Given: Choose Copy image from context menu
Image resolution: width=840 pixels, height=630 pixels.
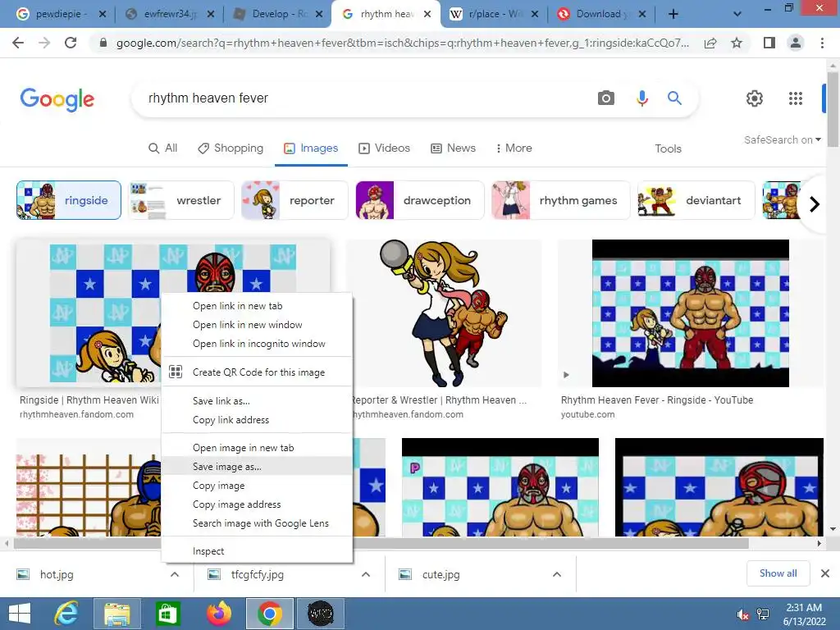Looking at the screenshot, I should (257, 486).
